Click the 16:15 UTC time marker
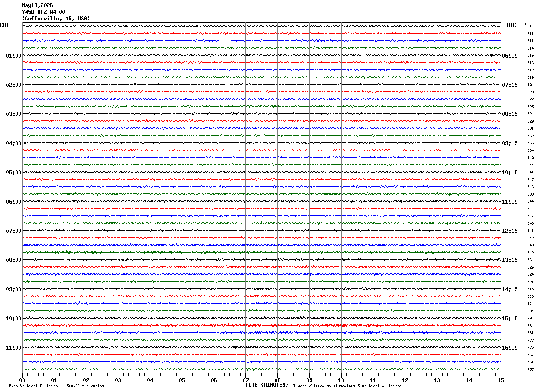 [510, 348]
